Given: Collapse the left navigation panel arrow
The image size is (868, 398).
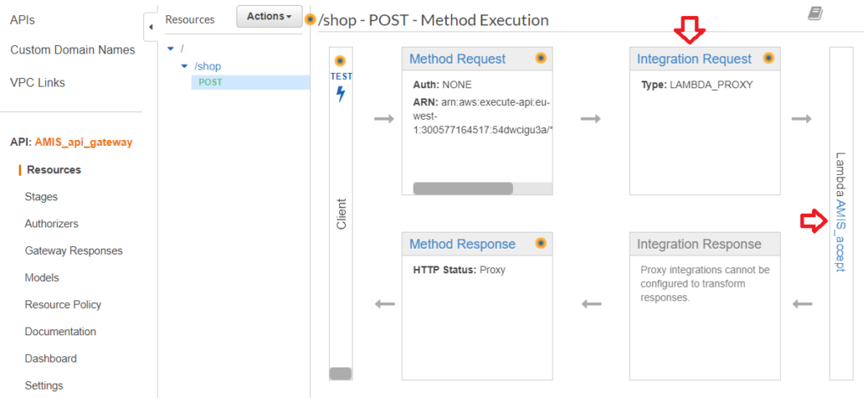Looking at the screenshot, I should pyautogui.click(x=151, y=27).
